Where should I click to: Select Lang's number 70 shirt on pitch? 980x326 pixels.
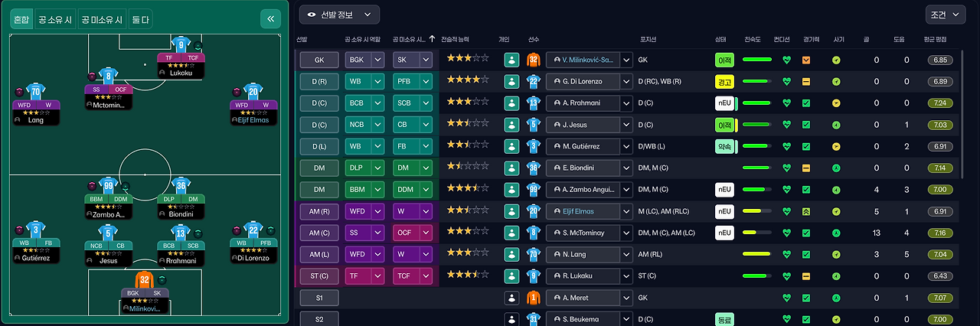[x=35, y=92]
